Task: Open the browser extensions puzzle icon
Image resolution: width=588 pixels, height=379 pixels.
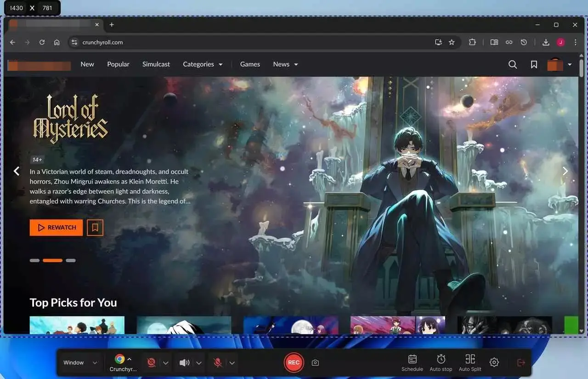Action: (x=472, y=42)
